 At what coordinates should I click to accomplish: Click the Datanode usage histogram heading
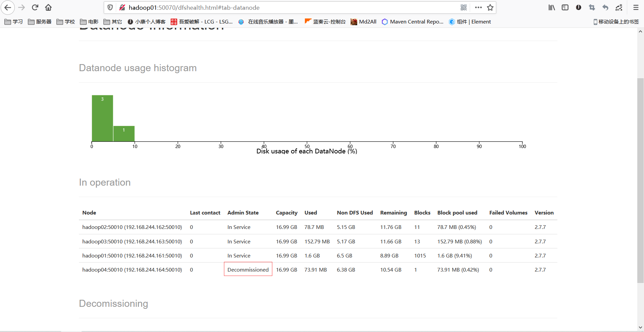(138, 68)
